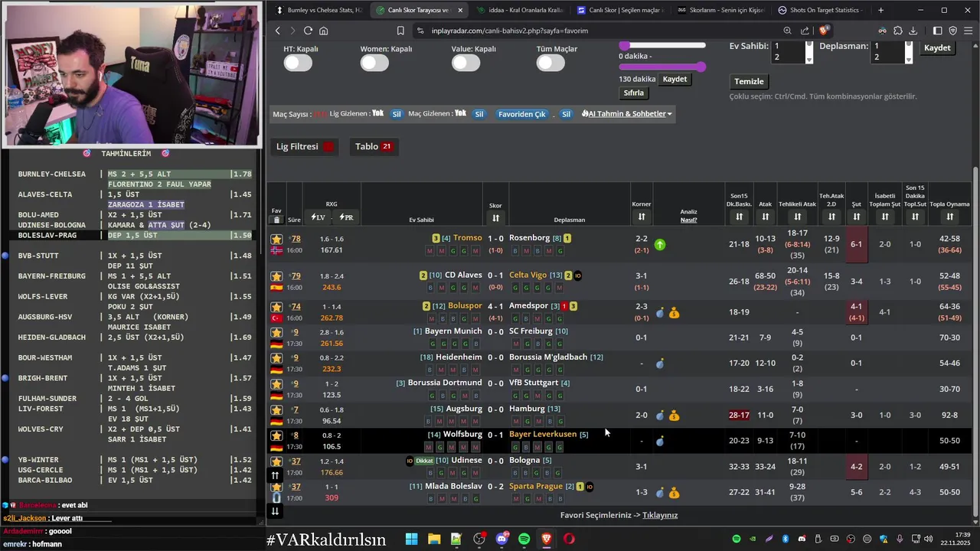Reload the page with browser refresh icon
This screenshot has width=980, height=551.
(x=308, y=31)
